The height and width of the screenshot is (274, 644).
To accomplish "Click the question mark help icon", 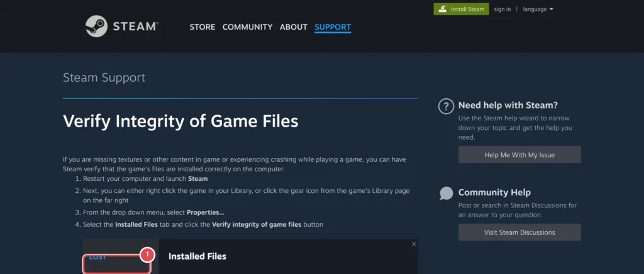I will pyautogui.click(x=446, y=106).
